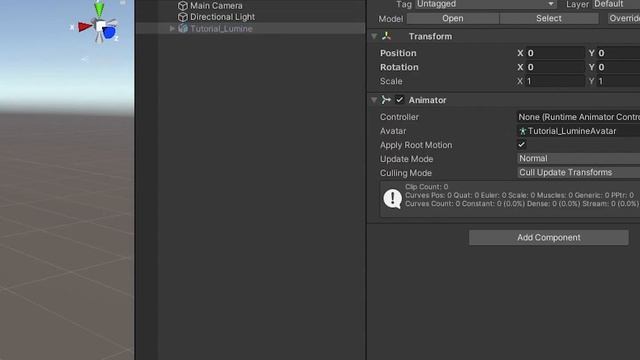Click the Transform component icon
This screenshot has height=360, width=640.
coord(386,36)
